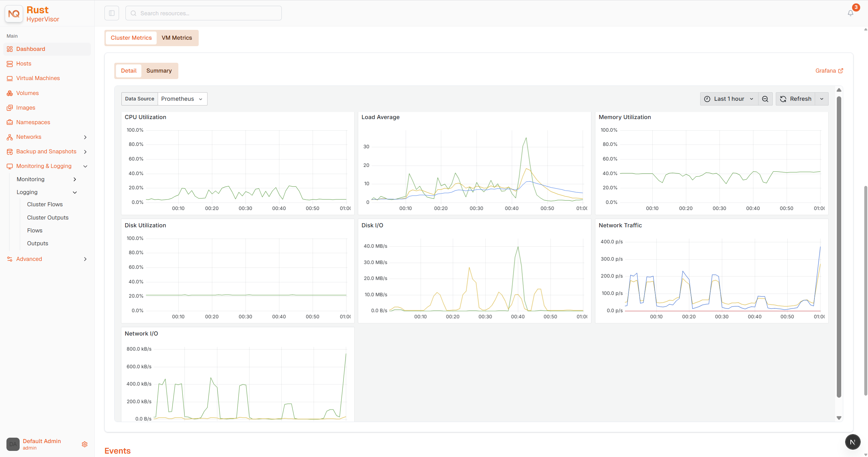Click the round N floating button

pos(852,442)
